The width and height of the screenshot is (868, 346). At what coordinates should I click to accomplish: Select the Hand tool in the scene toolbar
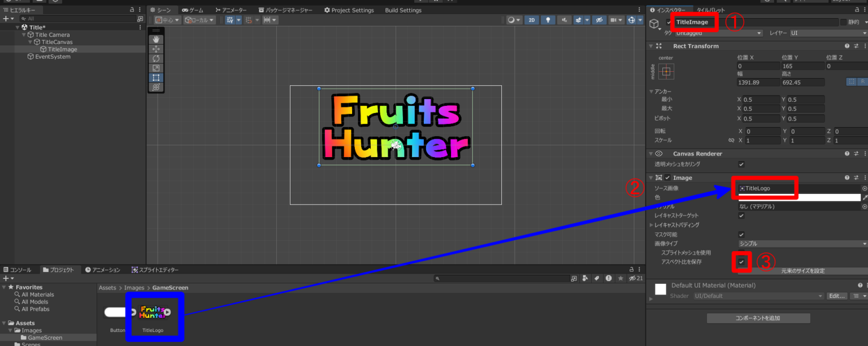tap(156, 39)
